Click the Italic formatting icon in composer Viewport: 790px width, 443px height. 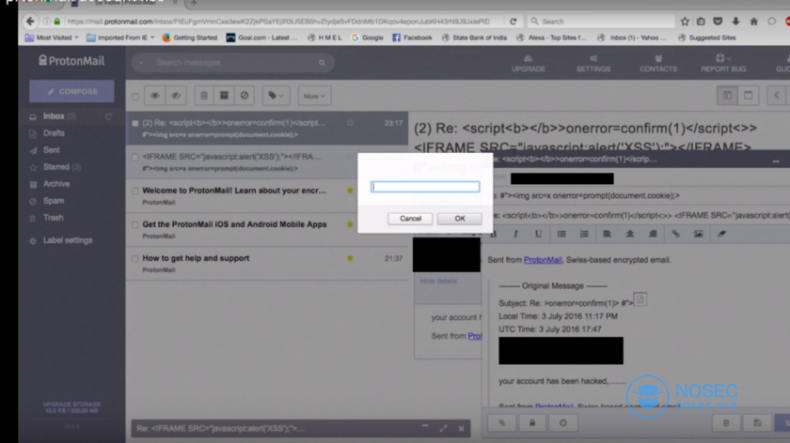[515, 234]
